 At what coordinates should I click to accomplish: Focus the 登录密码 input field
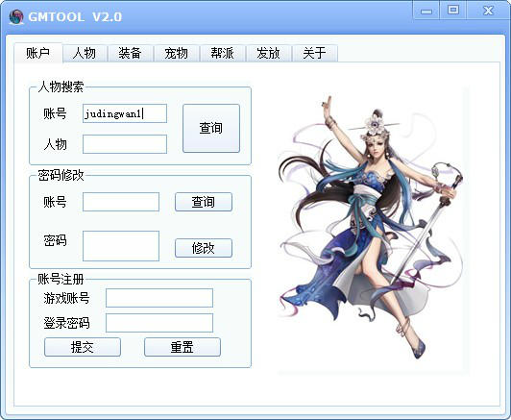tap(159, 323)
